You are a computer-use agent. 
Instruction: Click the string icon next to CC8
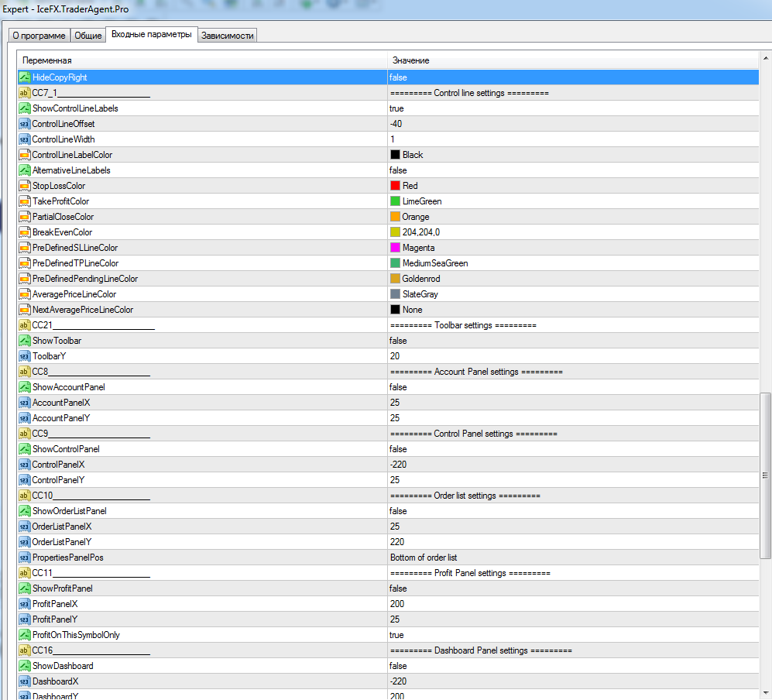click(x=24, y=372)
